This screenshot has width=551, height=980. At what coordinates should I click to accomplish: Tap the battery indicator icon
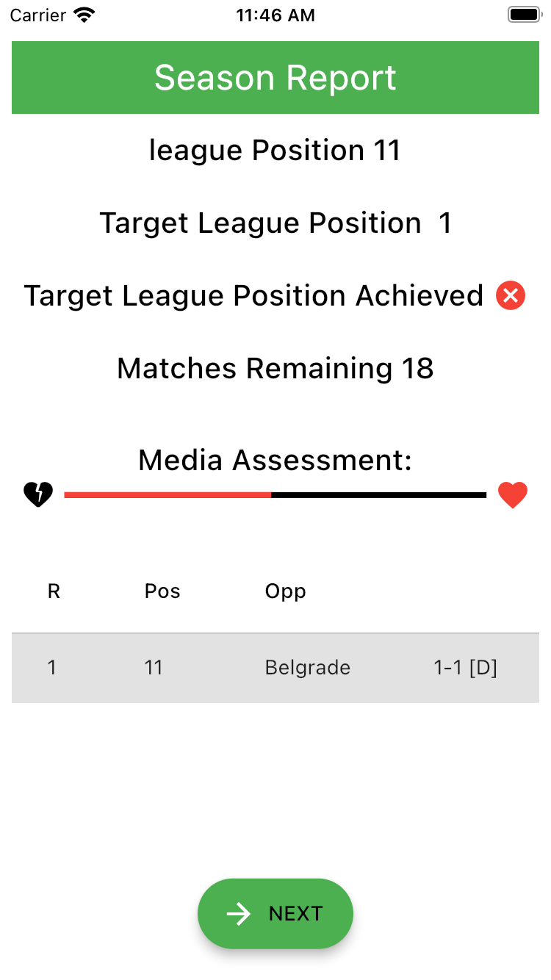525,15
